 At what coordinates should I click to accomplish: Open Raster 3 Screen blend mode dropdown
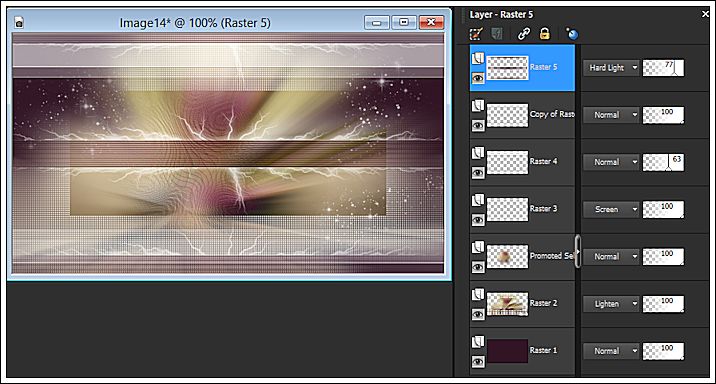(611, 209)
